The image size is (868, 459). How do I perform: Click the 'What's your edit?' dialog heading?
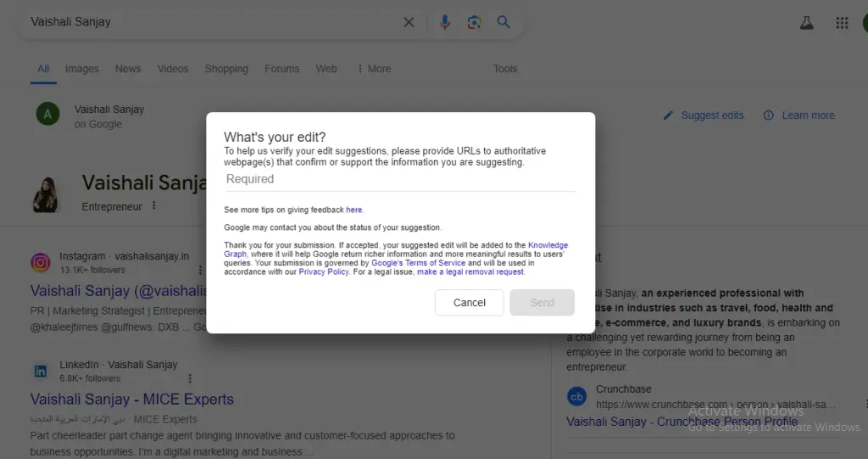click(x=275, y=137)
